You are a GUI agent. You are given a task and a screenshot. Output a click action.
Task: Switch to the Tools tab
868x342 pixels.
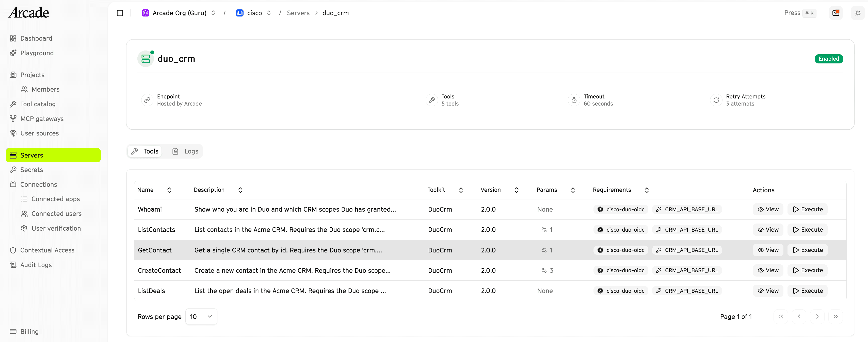tap(145, 151)
